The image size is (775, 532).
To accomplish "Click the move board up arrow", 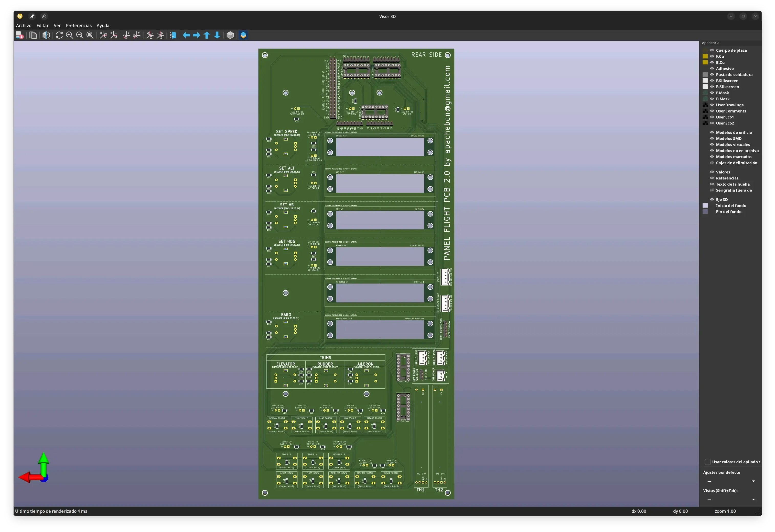I will 207,35.
